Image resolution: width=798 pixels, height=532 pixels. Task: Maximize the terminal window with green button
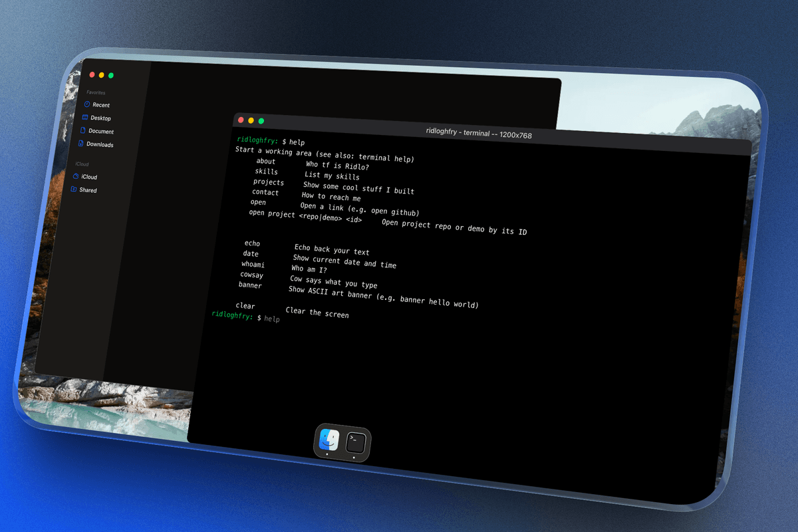point(261,121)
